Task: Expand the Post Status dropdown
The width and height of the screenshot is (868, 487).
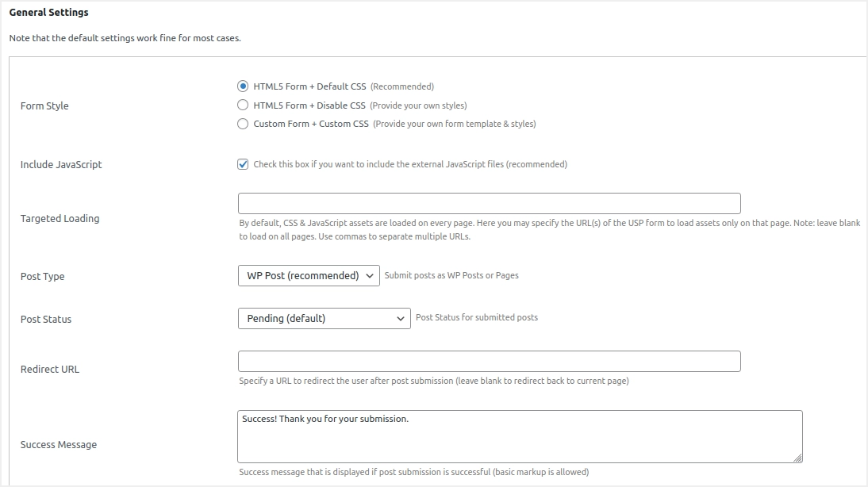Action: (323, 319)
